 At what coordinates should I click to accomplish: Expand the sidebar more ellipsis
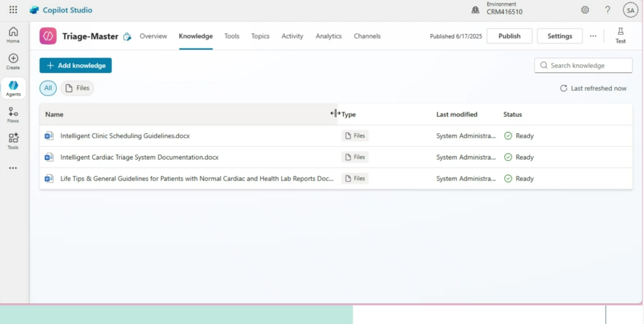tap(13, 168)
